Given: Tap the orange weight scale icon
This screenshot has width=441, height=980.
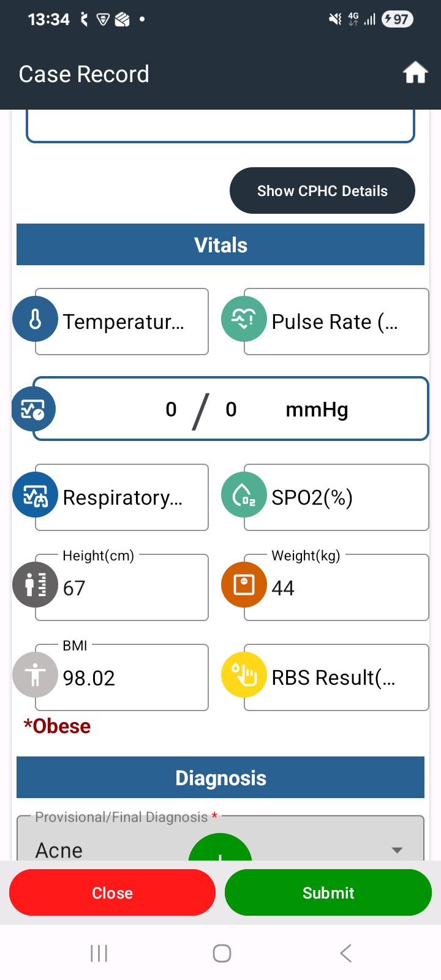Looking at the screenshot, I should (244, 585).
